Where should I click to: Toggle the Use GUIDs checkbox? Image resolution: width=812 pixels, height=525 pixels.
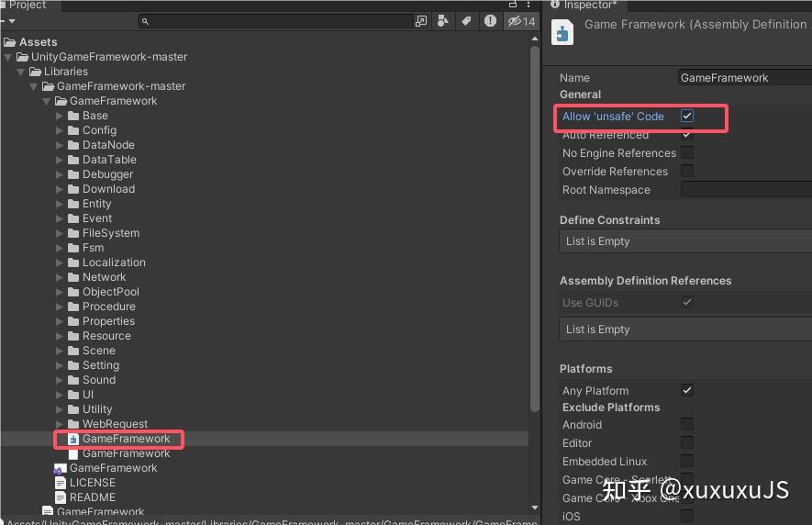point(687,302)
